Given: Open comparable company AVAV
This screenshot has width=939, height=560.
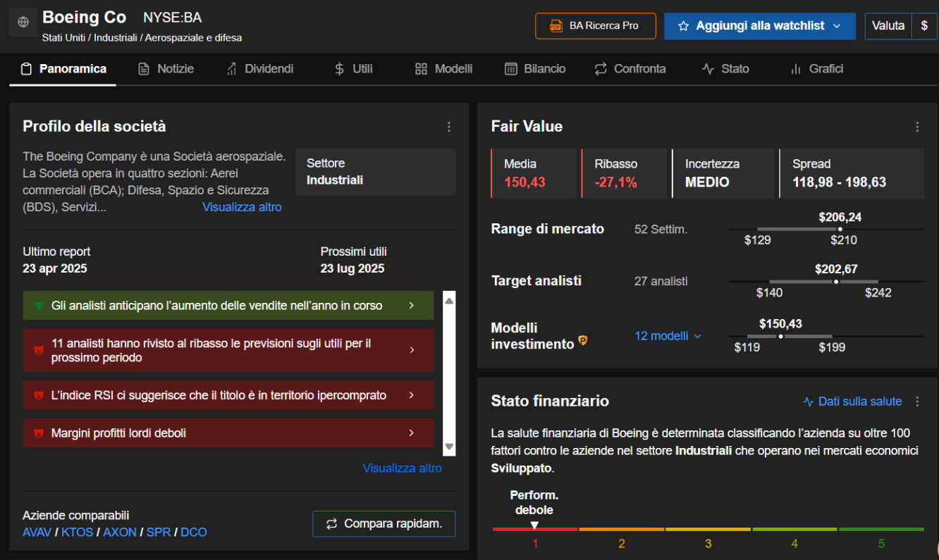Looking at the screenshot, I should tap(37, 533).
